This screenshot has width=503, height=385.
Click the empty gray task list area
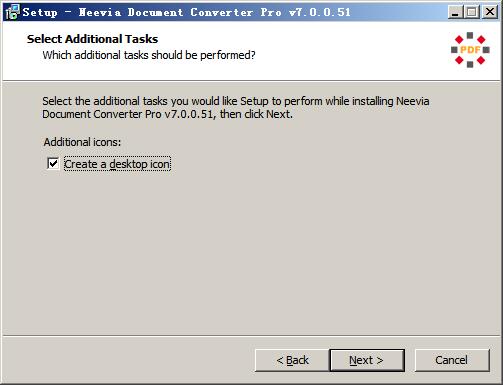click(251, 250)
